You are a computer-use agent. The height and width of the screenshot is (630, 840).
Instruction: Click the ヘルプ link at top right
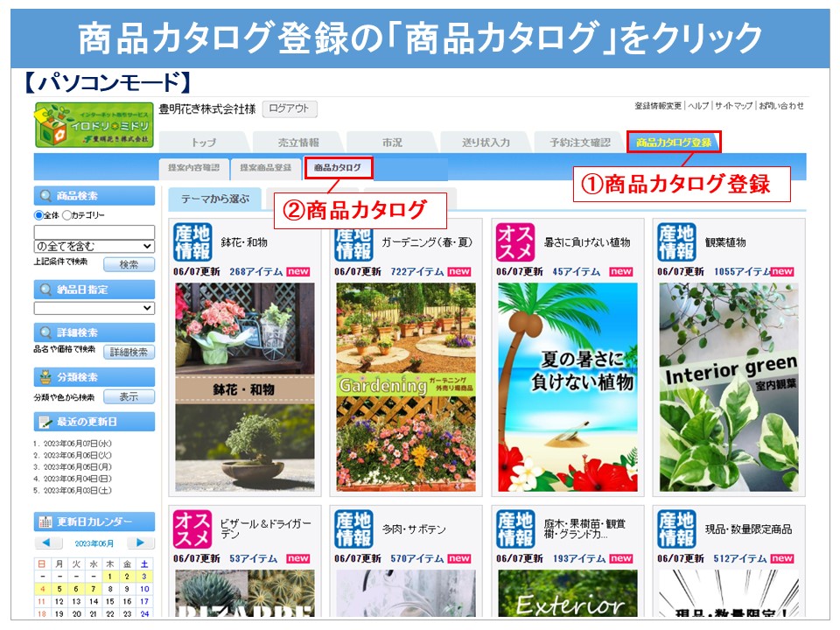(697, 106)
